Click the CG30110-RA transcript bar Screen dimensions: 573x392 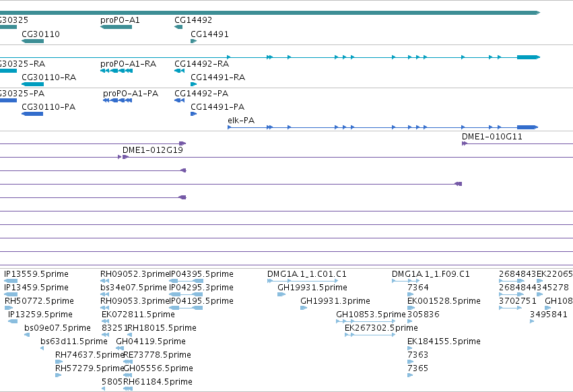coord(32,84)
